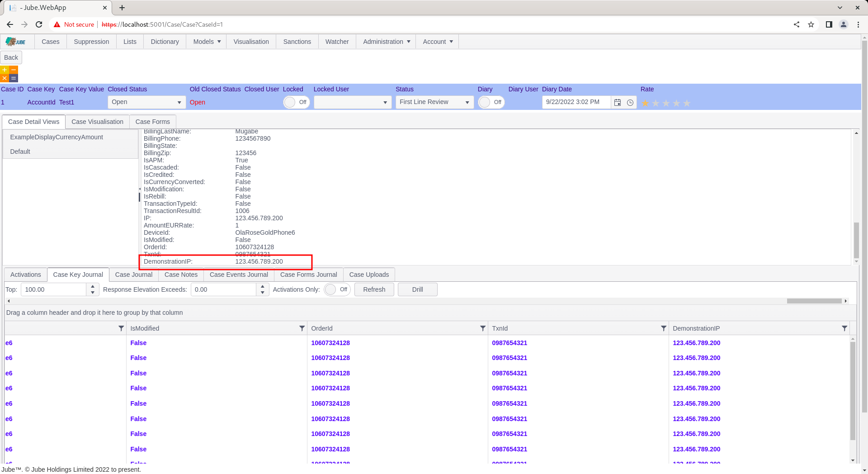Image resolution: width=868 pixels, height=474 pixels.
Task: Click the Jube logo icon
Action: pos(15,42)
